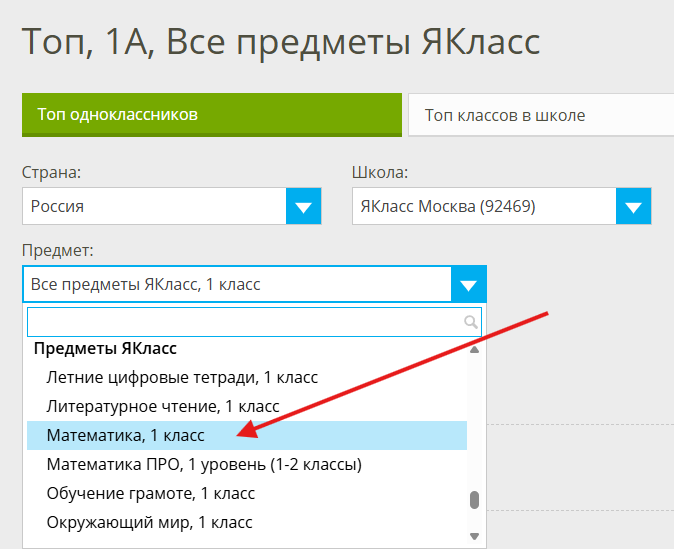Screen dimensions: 674x549
Task: Click the blue arrow of Страна dropdown
Action: (303, 206)
